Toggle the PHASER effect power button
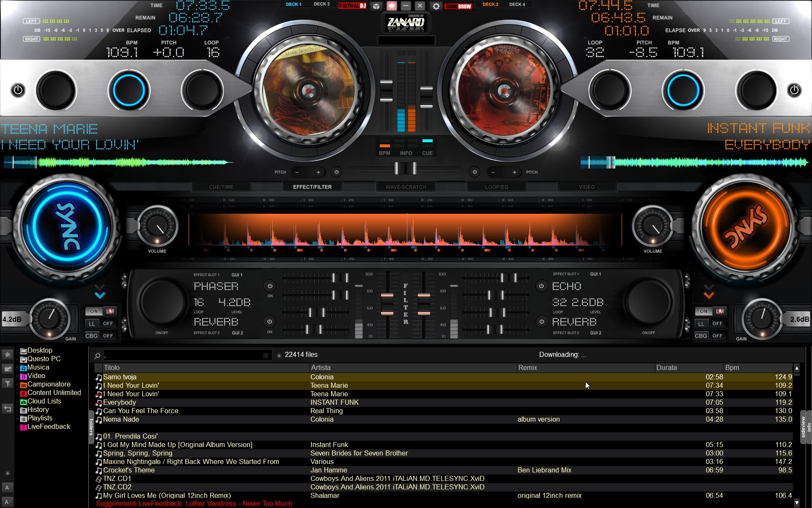The width and height of the screenshot is (812, 508). point(270,286)
